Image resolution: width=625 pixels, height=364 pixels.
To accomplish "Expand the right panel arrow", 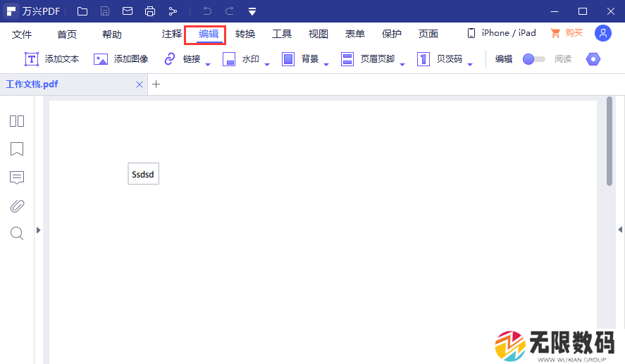I will (620, 230).
